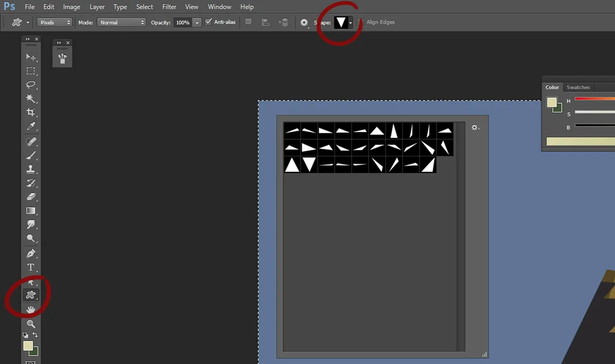
Task: Open the Help menu
Action: 247,7
